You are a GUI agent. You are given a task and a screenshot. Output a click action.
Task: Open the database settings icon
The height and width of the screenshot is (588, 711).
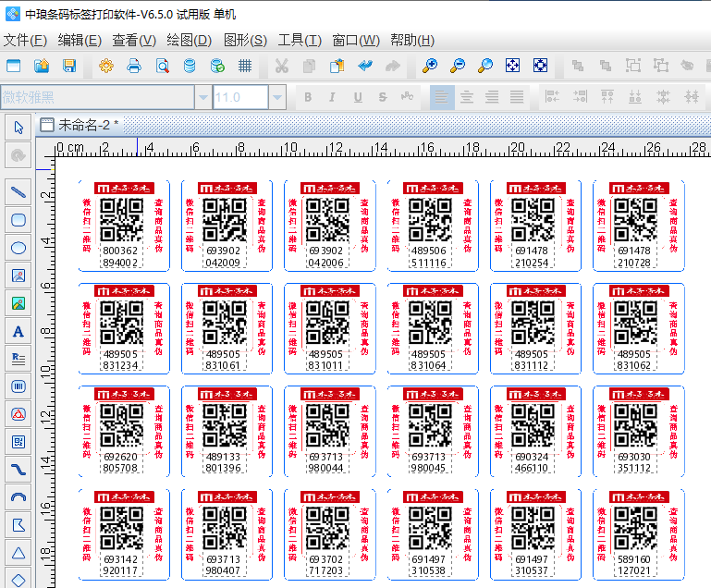pyautogui.click(x=190, y=66)
